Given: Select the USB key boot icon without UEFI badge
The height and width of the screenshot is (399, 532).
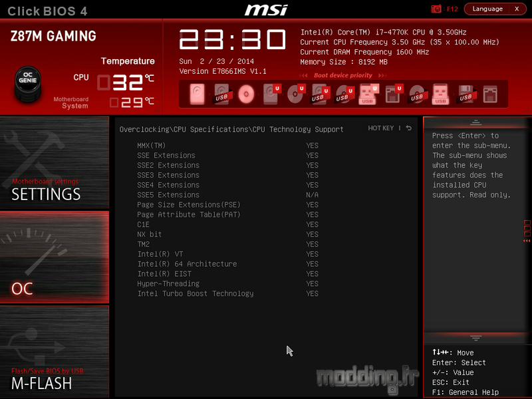Looking at the screenshot, I should 440,94.
